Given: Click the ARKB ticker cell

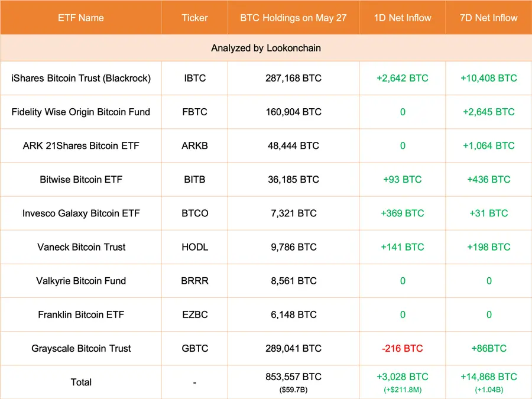Looking at the screenshot, I should coord(194,145).
